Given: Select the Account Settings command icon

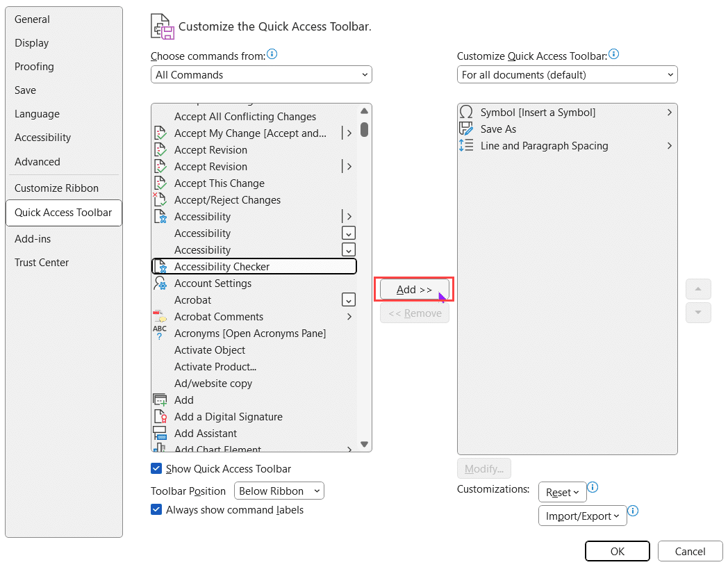Looking at the screenshot, I should pyautogui.click(x=160, y=283).
